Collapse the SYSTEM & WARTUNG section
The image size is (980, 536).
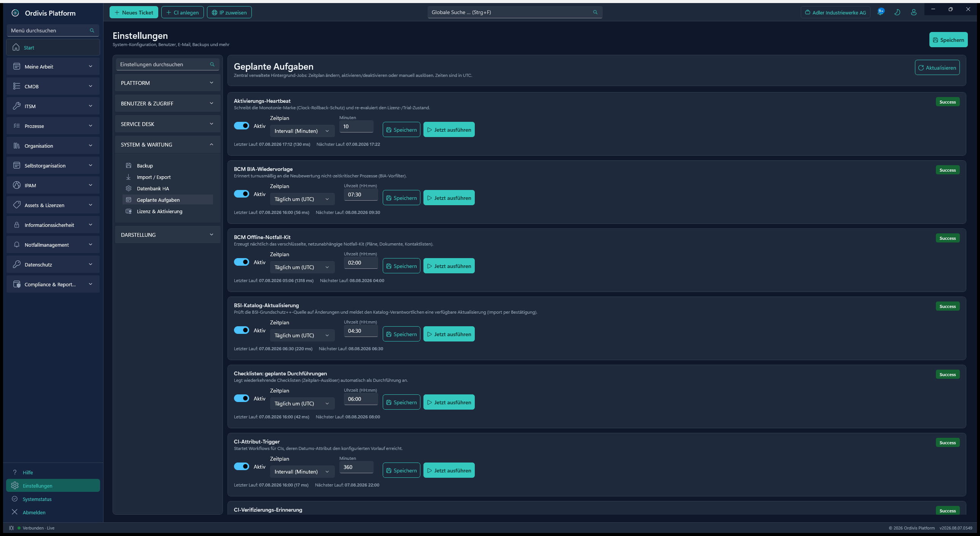pyautogui.click(x=167, y=145)
